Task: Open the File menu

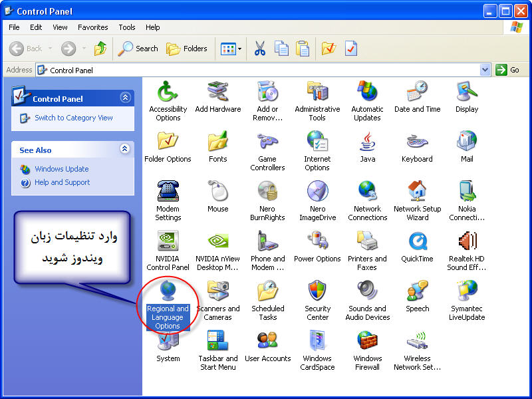Action: click(14, 27)
